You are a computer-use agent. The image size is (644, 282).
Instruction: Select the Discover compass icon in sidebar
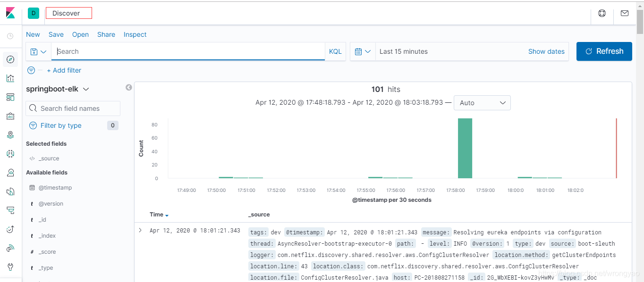pos(10,59)
